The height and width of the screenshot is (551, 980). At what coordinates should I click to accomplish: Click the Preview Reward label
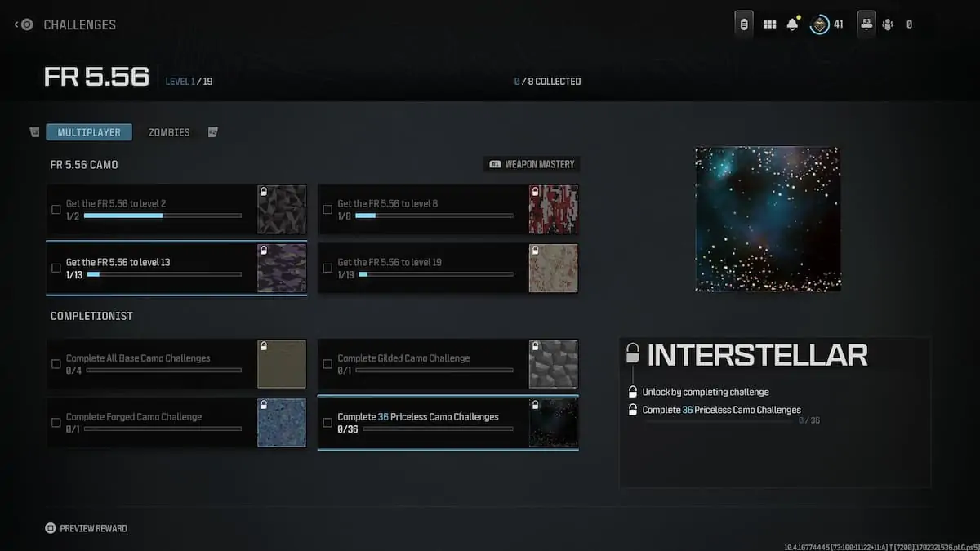click(94, 528)
